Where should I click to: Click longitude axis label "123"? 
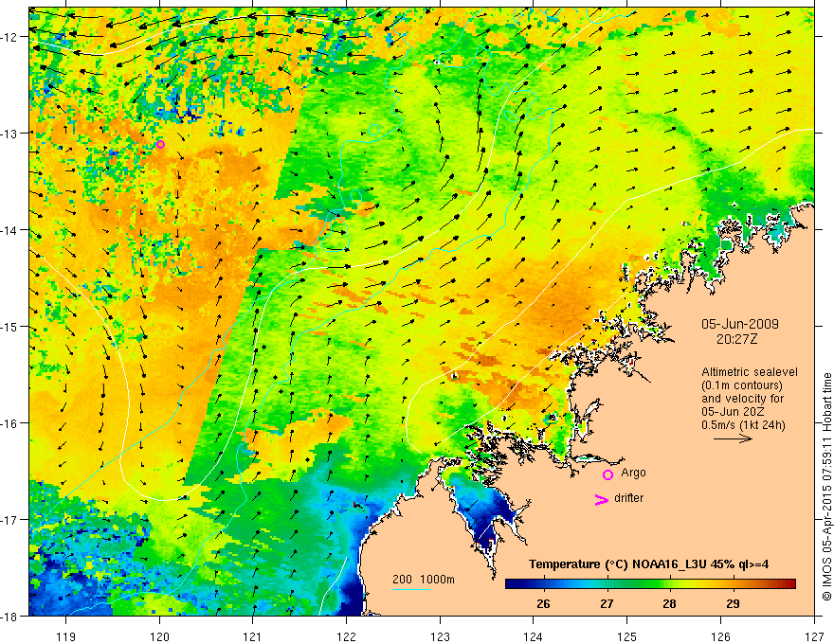(x=440, y=635)
